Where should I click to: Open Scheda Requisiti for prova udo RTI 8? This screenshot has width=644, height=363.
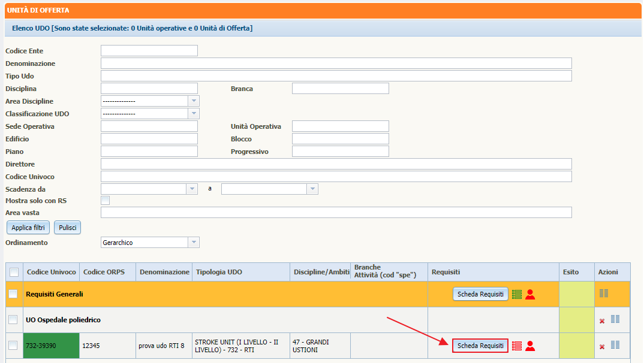click(x=480, y=346)
